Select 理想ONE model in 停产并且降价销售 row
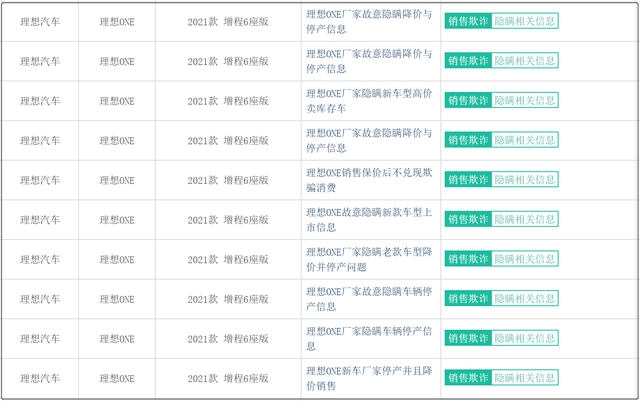The image size is (640, 401). point(117,378)
